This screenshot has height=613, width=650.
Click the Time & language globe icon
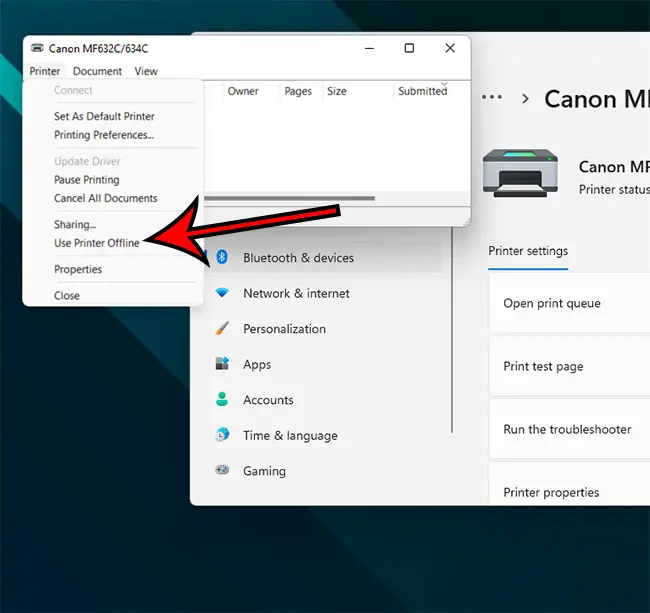tap(223, 436)
